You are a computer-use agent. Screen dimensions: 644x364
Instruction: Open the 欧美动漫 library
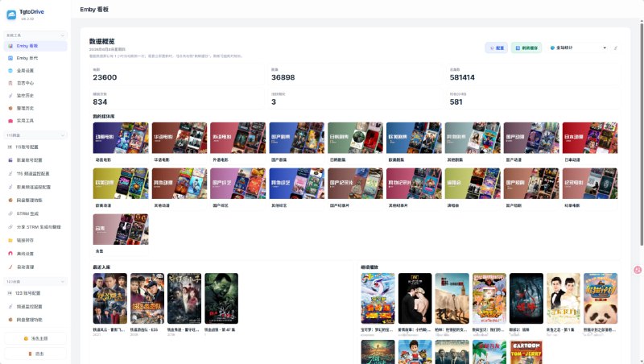[121, 188]
